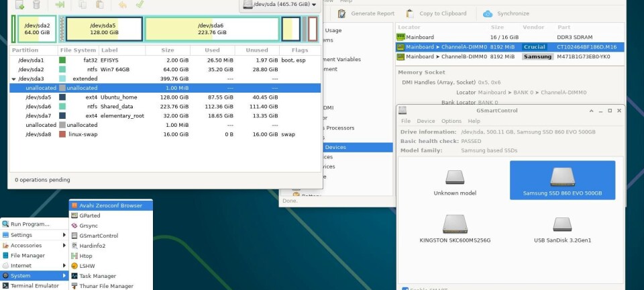Launch Task Manager from the System submenu
This screenshot has width=644, height=290.
tap(111, 276)
